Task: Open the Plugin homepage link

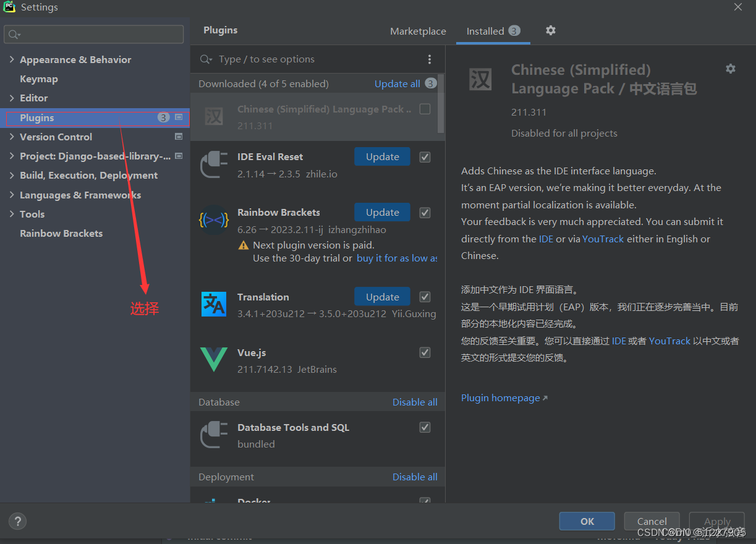Action: pos(504,397)
